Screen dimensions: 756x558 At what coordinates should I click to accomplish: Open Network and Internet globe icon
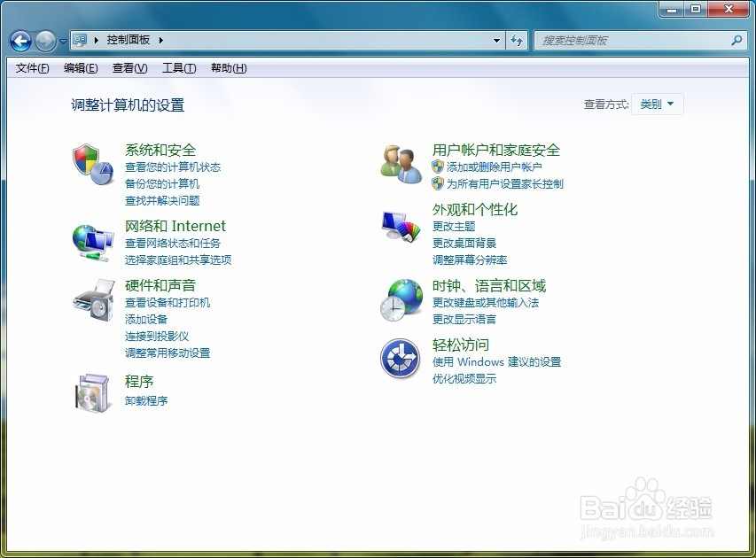pyautogui.click(x=93, y=244)
